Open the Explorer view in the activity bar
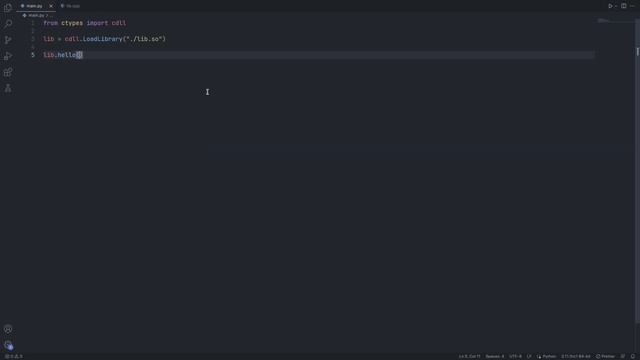The height and width of the screenshot is (360, 640). (x=8, y=7)
